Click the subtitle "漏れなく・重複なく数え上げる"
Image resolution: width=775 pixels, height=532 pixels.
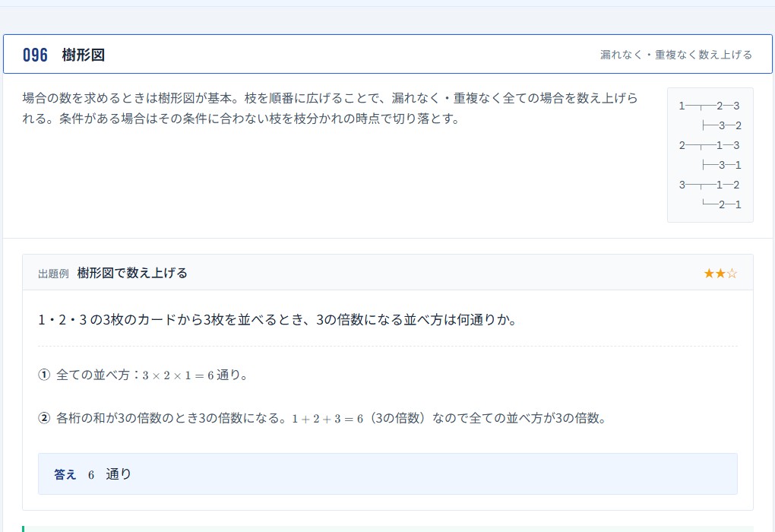(676, 55)
